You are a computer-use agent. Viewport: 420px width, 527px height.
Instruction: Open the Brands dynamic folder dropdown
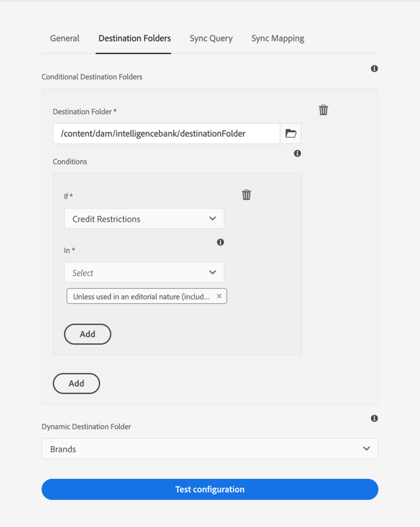[209, 449]
